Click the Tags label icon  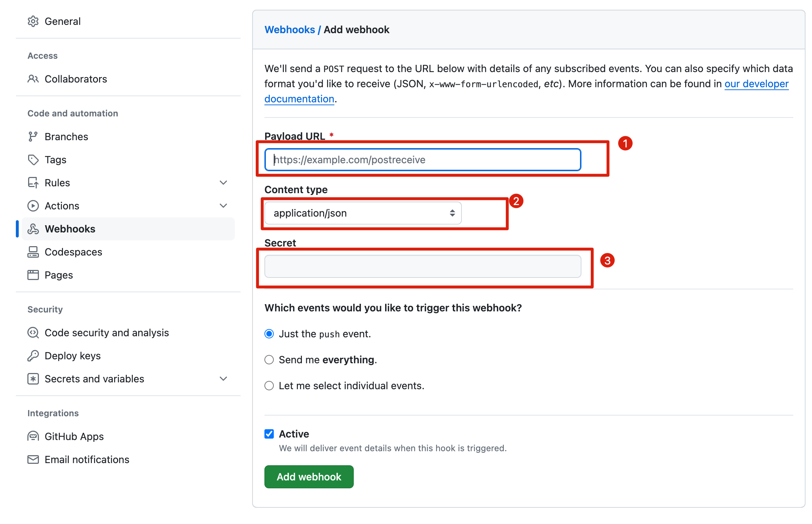tap(33, 160)
